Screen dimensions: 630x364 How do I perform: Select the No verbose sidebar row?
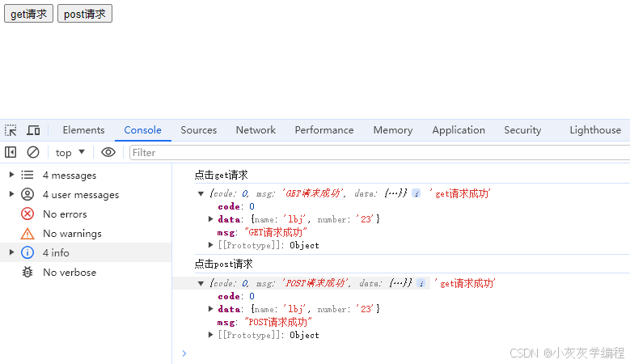pyautogui.click(x=86, y=272)
